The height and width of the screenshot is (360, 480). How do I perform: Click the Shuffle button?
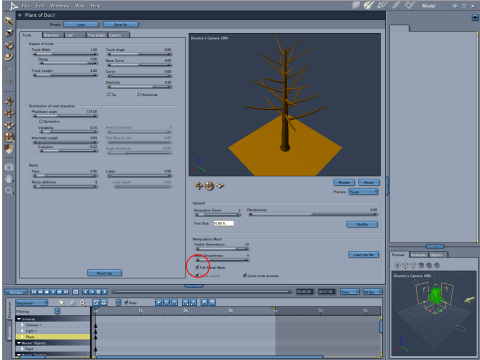pos(362,224)
